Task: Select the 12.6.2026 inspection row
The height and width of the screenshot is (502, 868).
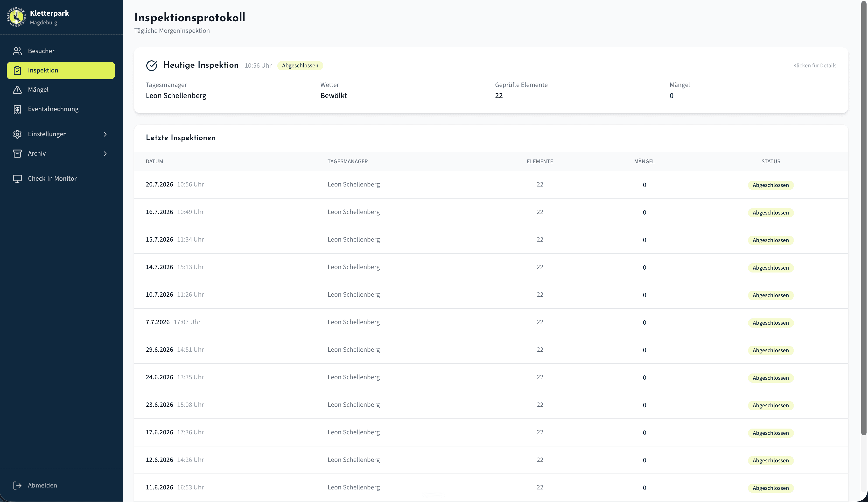Action: click(x=491, y=460)
